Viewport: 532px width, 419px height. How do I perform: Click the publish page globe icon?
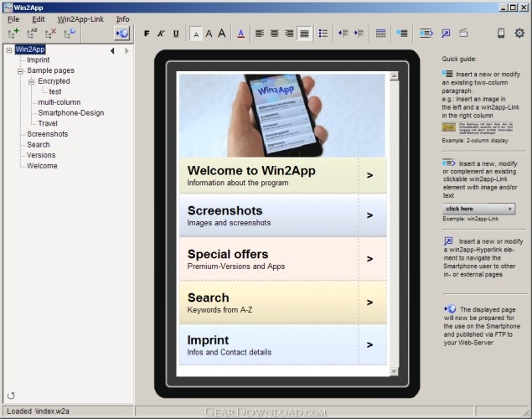(121, 34)
